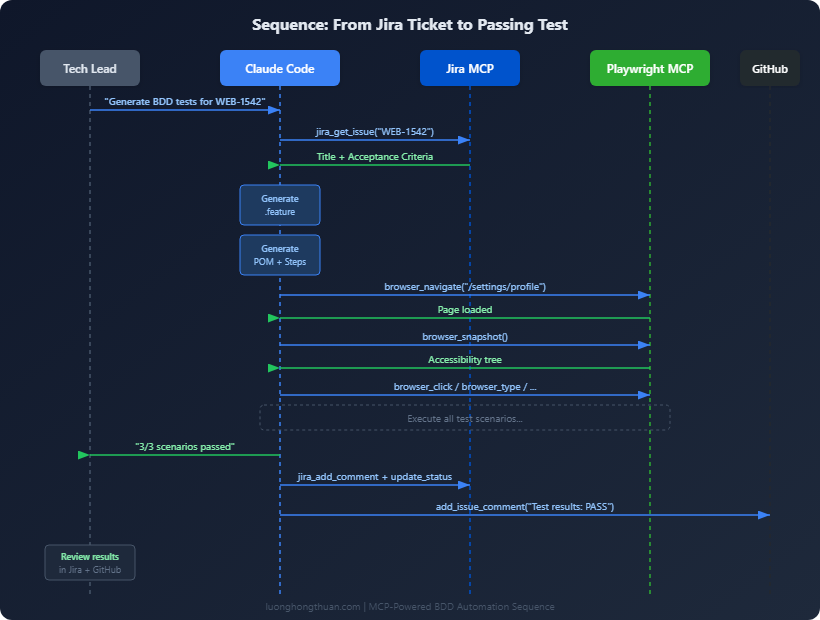
Task: Click the 'Review results in Jira + GitHub' box
Action: [90, 562]
